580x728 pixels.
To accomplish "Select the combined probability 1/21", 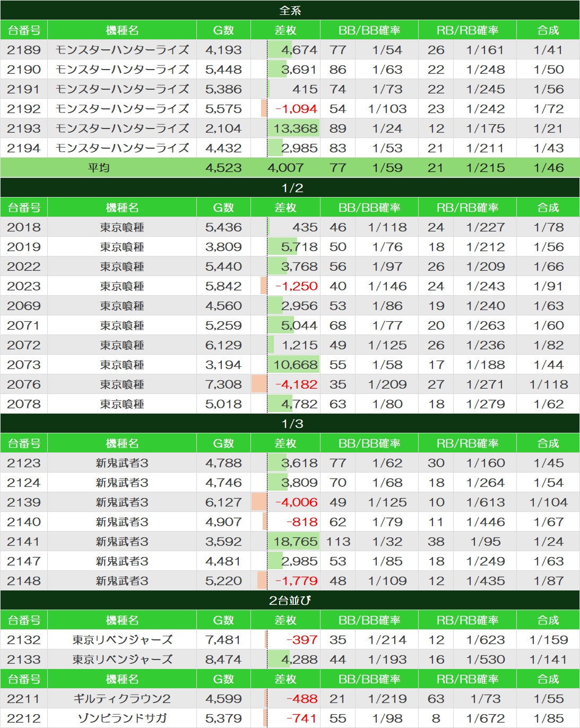I will point(549,129).
